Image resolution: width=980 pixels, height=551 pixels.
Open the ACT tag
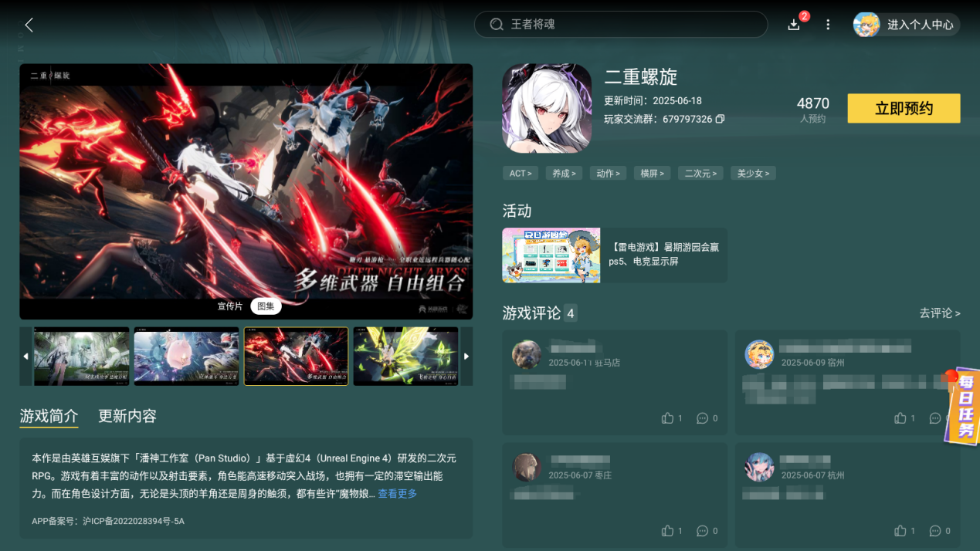[x=521, y=174]
